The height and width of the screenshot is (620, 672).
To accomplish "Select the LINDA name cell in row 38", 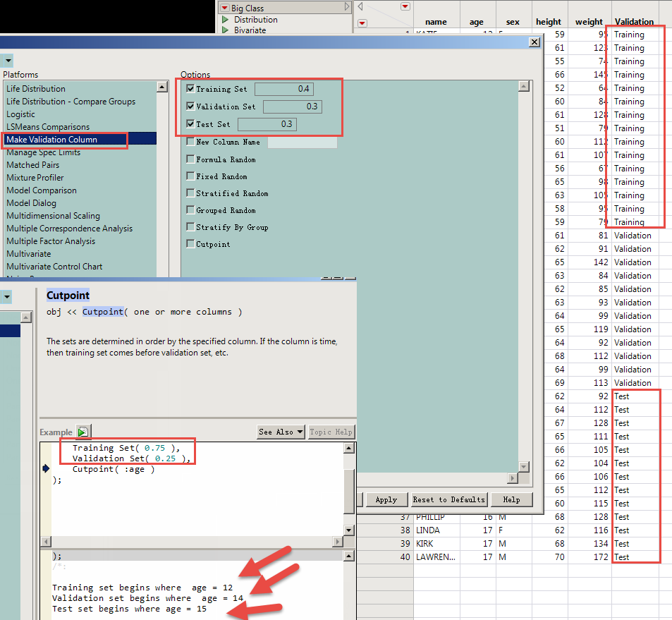I will [436, 530].
